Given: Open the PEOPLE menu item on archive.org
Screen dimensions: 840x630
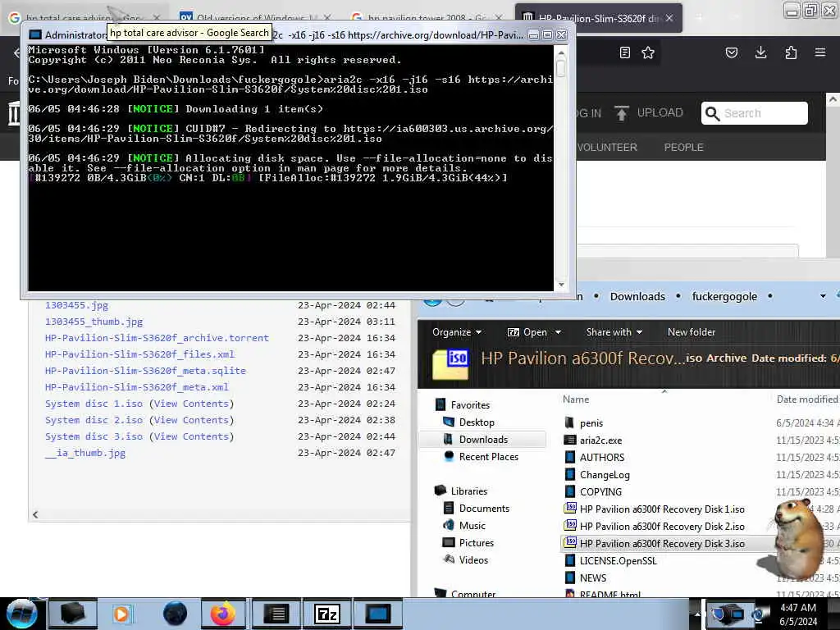Looking at the screenshot, I should [x=683, y=148].
